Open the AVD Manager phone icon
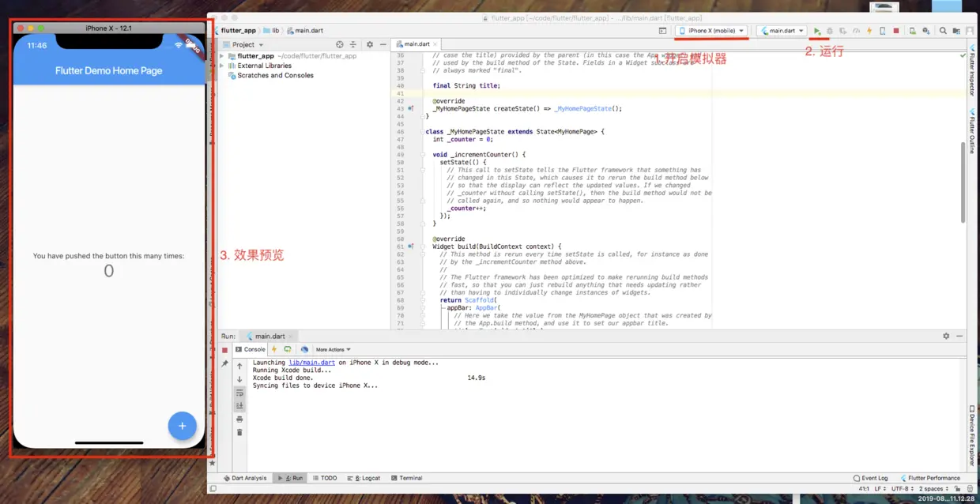The height and width of the screenshot is (504, 980). tap(913, 31)
